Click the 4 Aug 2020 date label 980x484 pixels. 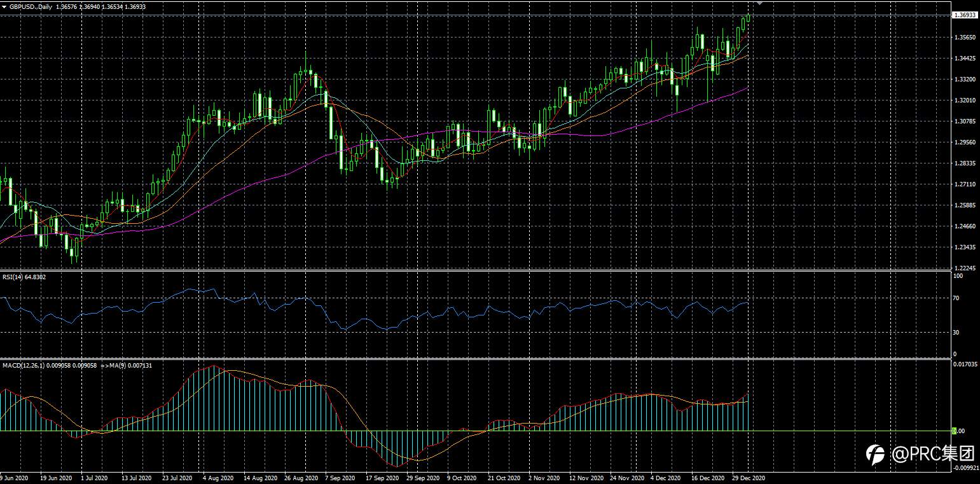(218, 478)
